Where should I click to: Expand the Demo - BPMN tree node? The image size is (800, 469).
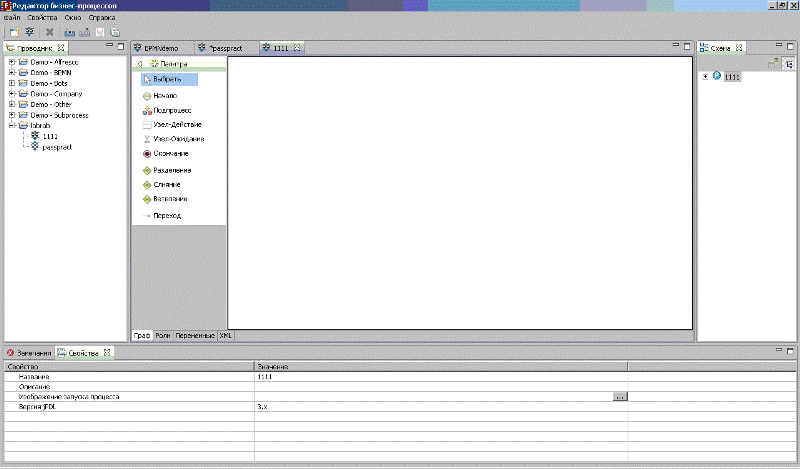point(11,72)
